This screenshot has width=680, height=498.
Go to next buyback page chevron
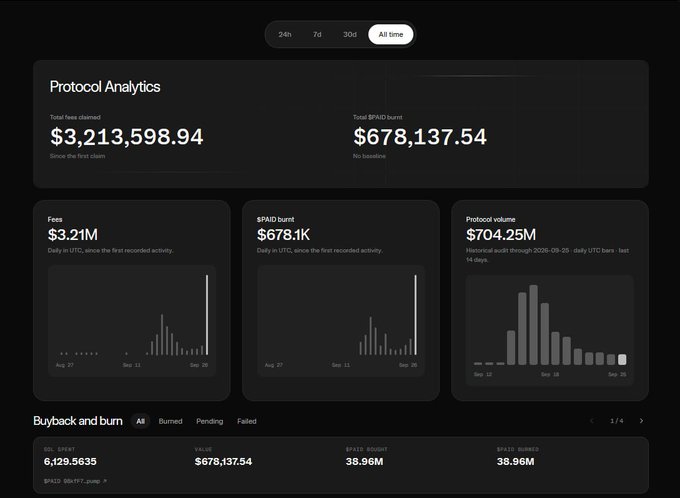pos(641,421)
